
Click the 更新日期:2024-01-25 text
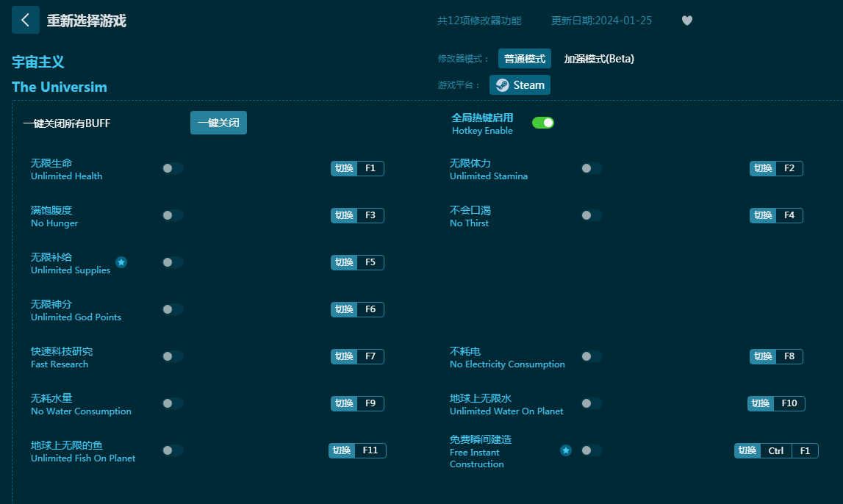[602, 21]
